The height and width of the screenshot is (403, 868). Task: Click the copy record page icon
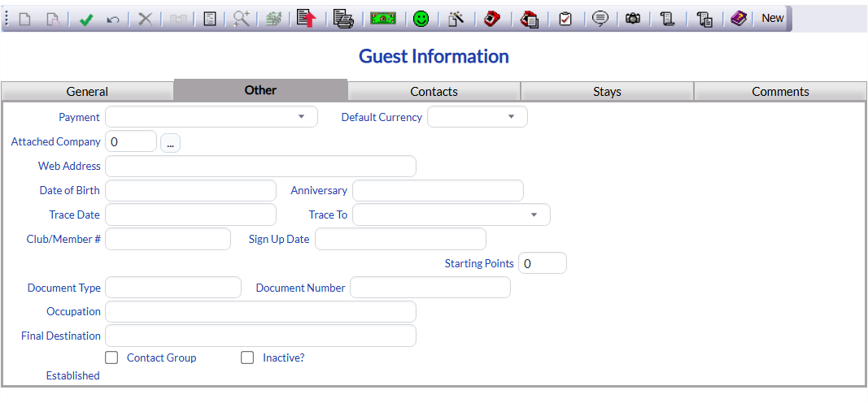[53, 19]
